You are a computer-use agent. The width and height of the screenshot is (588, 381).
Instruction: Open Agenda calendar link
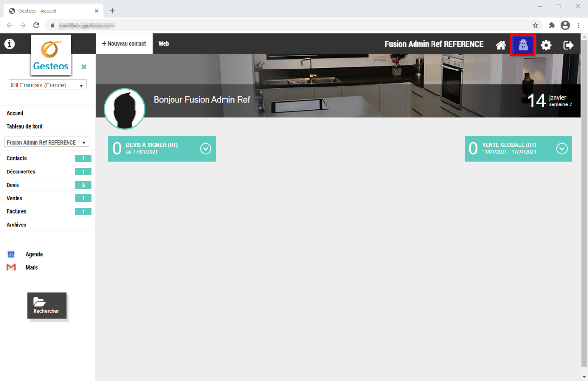(x=34, y=254)
